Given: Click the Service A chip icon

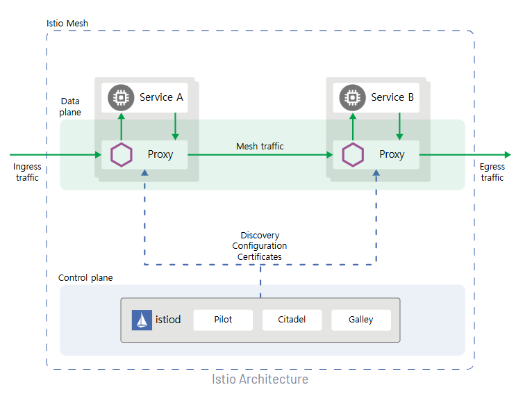Looking at the screenshot, I should 121,97.
